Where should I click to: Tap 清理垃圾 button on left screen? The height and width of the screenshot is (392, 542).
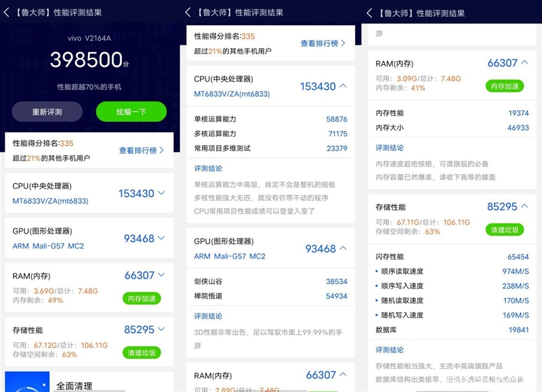tap(142, 353)
